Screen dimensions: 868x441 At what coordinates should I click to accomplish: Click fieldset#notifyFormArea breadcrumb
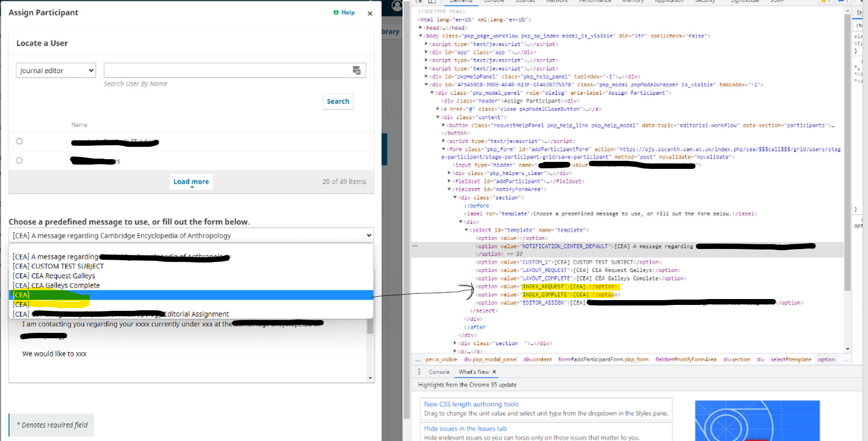pos(686,360)
